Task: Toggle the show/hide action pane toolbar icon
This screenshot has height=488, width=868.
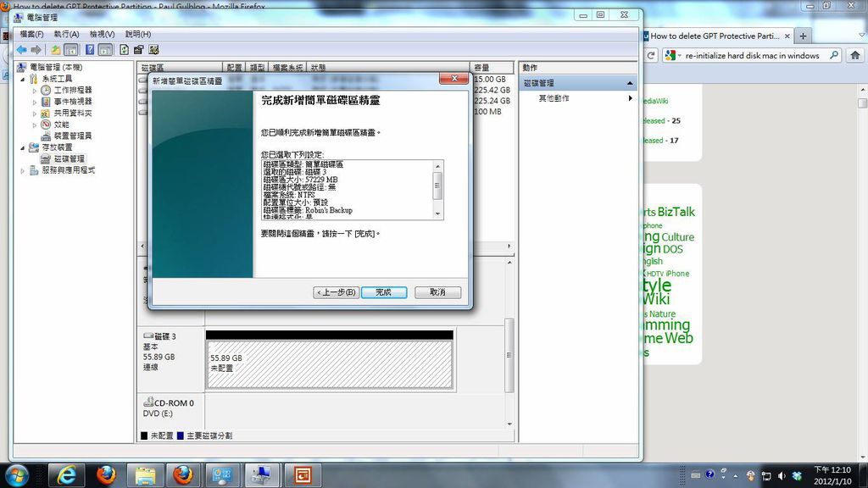Action: pyautogui.click(x=105, y=50)
